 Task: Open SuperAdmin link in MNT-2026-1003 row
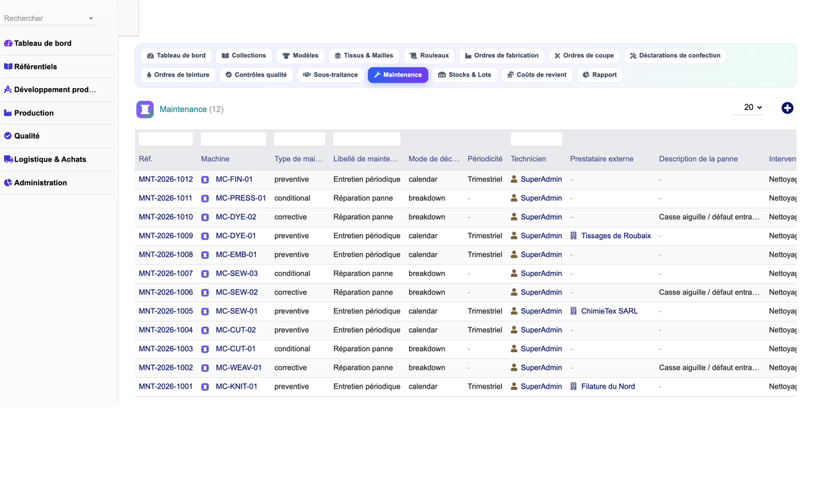[x=541, y=349]
